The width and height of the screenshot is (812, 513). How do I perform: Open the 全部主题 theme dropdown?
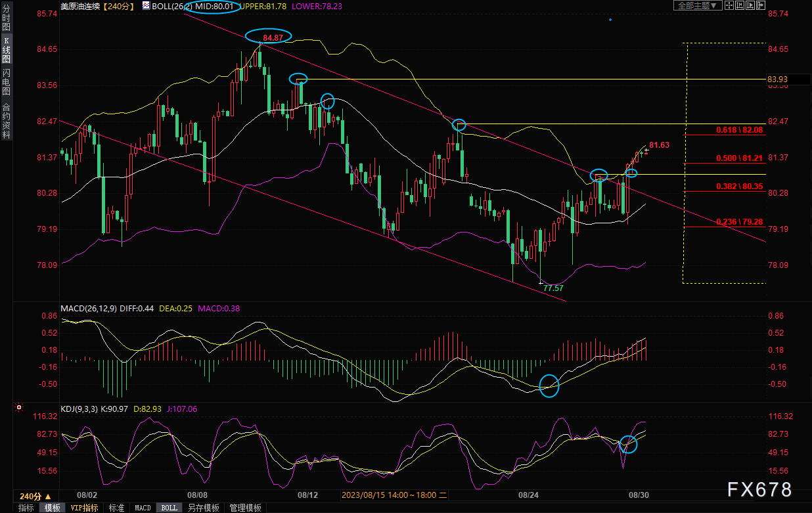point(698,5)
